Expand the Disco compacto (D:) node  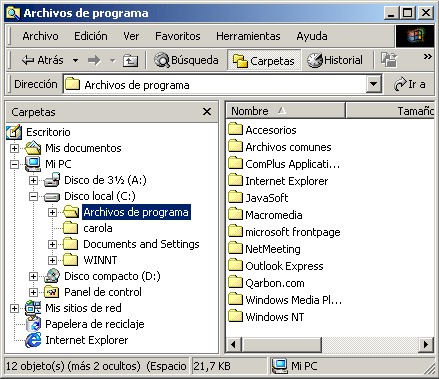[33, 276]
